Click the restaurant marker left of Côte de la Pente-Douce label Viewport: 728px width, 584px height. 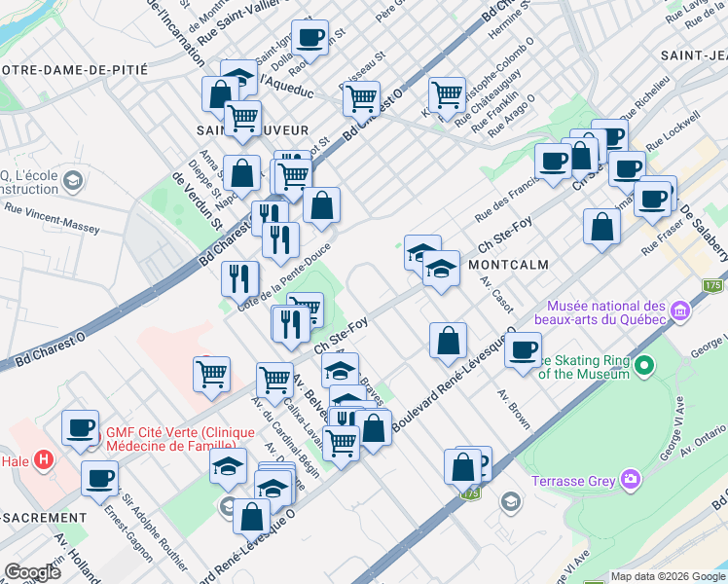[x=240, y=282]
